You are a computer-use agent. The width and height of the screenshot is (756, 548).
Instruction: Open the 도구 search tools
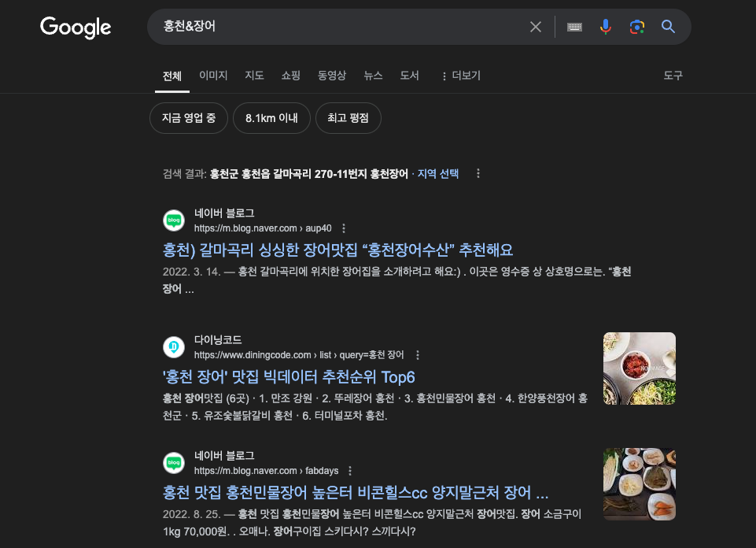point(673,76)
